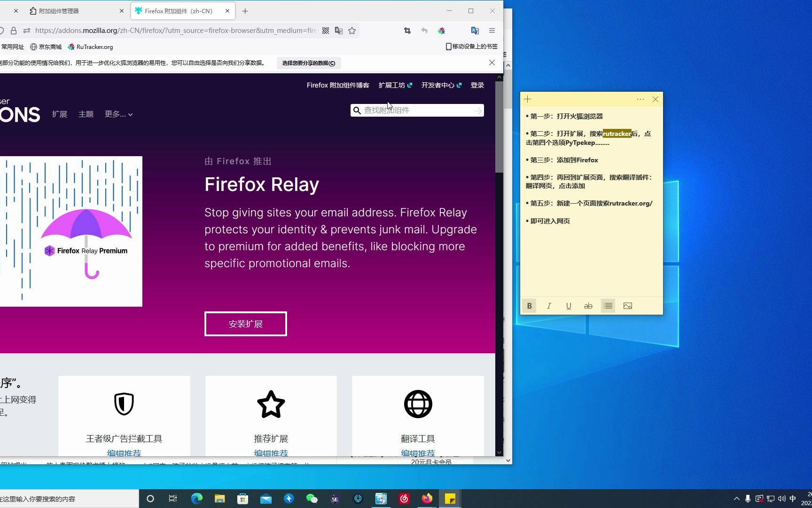This screenshot has height=508, width=812.
Task: Open 扩展工坊 external link
Action: pyautogui.click(x=395, y=85)
